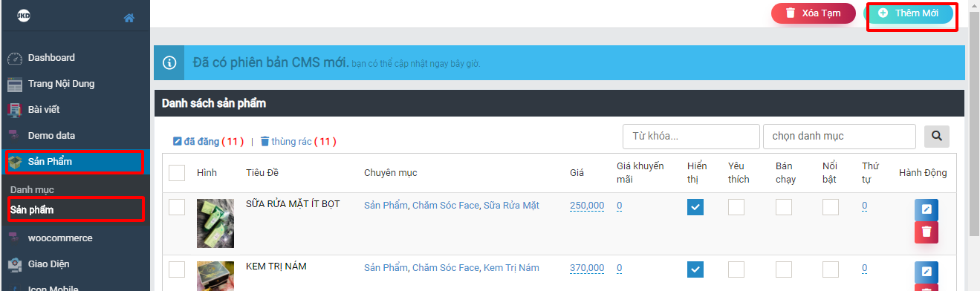The image size is (980, 291).
Task: Click Giá khuyến mãi 0 for SỮA RỬA MẶT
Action: (x=620, y=206)
